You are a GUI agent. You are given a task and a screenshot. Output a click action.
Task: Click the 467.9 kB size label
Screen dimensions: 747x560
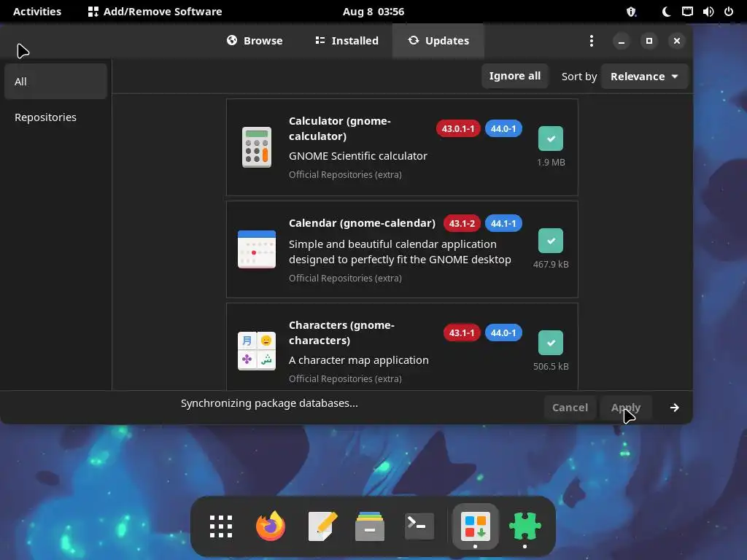pyautogui.click(x=551, y=264)
